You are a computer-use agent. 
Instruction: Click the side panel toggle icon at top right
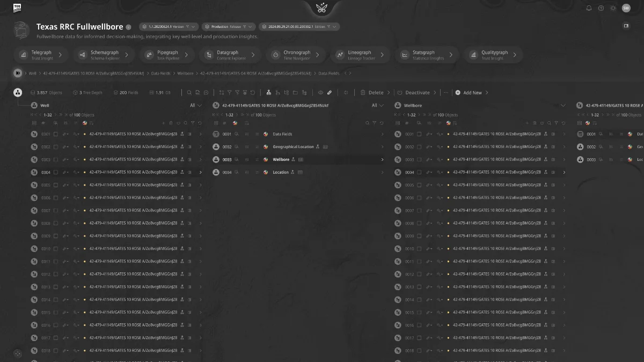pyautogui.click(x=626, y=26)
